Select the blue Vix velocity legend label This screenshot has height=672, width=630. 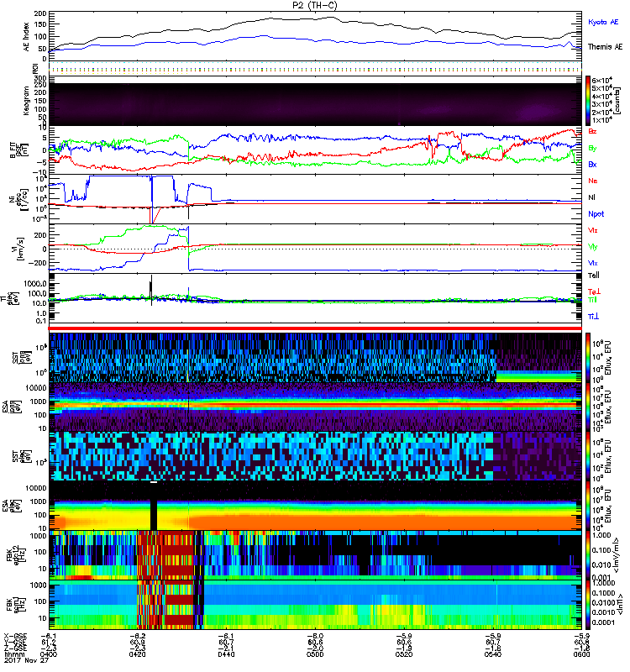coord(593,262)
